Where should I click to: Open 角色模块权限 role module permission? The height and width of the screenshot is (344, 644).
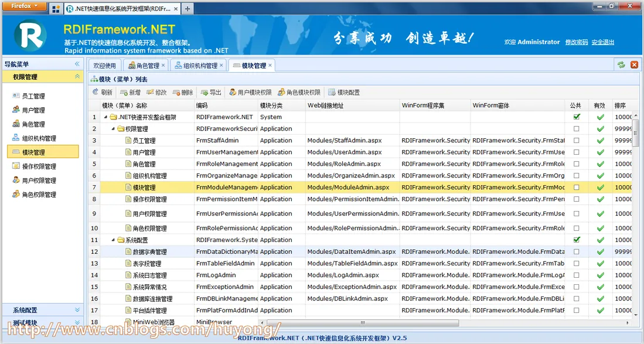point(299,93)
